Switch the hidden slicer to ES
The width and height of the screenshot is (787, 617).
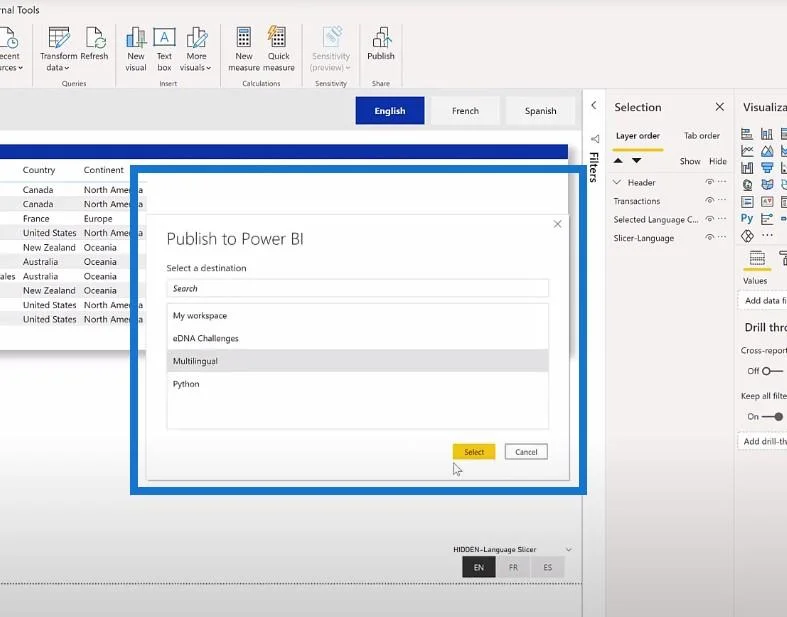(x=548, y=567)
